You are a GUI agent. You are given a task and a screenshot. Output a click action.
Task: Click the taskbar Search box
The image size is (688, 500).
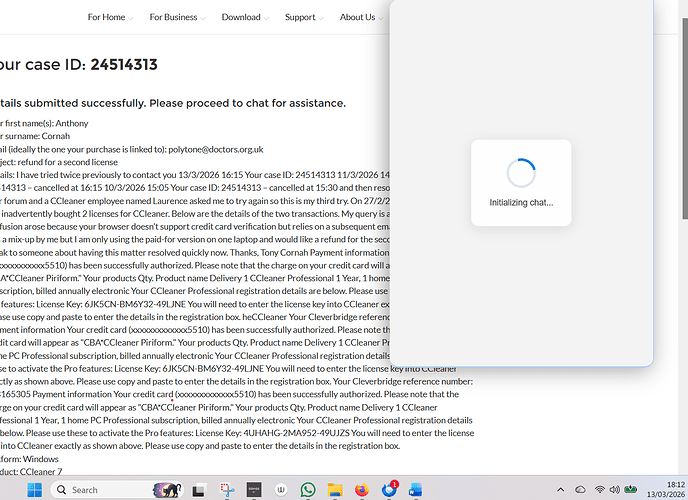(x=116, y=489)
